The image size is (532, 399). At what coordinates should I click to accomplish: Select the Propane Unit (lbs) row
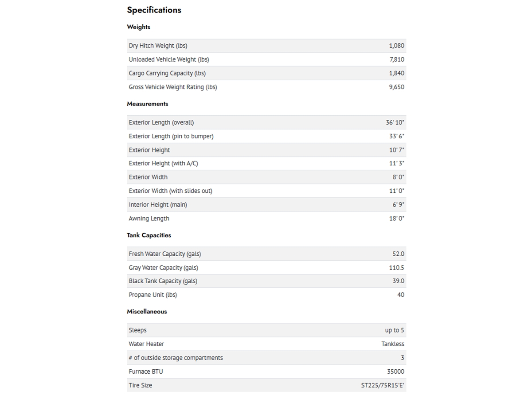point(266,295)
